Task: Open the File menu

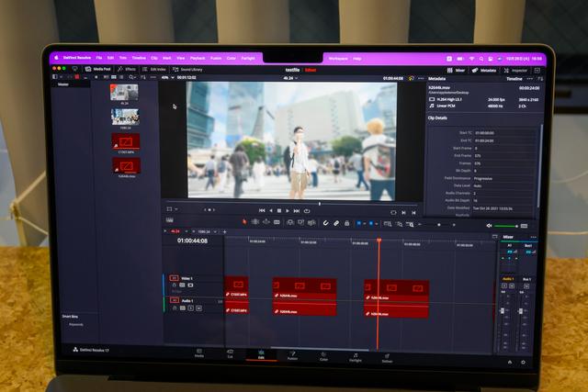Action: pyautogui.click(x=99, y=58)
